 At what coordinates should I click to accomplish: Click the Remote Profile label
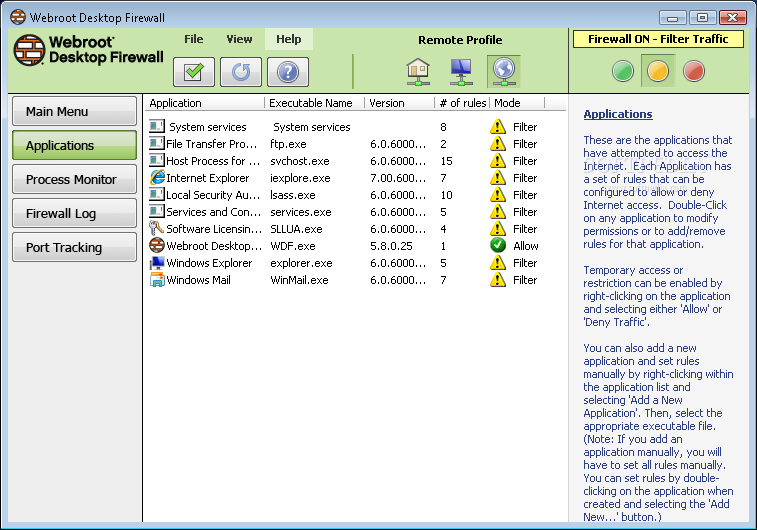pyautogui.click(x=460, y=40)
